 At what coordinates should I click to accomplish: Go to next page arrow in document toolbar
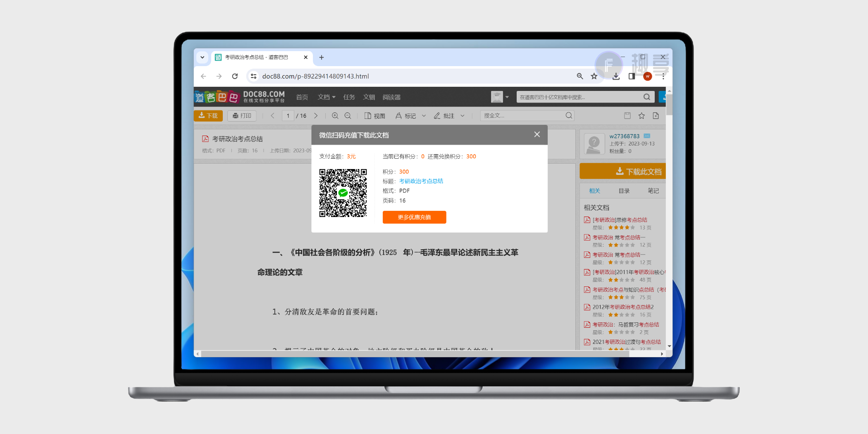(316, 116)
